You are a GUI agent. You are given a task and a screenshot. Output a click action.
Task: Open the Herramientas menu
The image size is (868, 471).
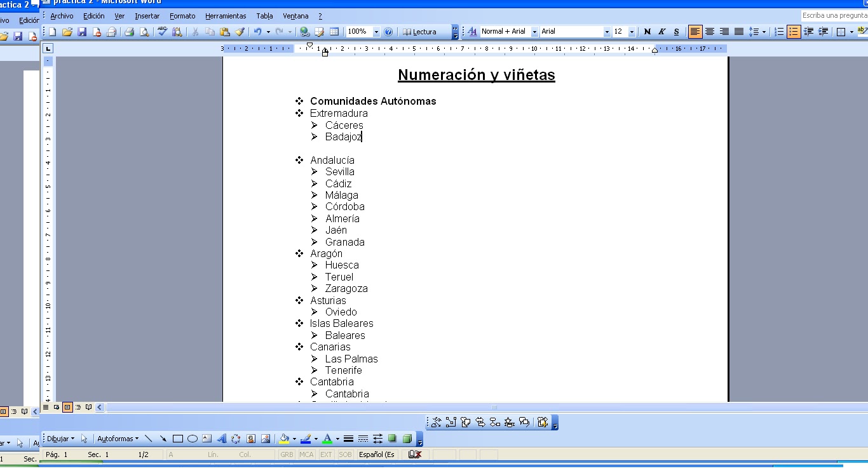click(x=226, y=16)
